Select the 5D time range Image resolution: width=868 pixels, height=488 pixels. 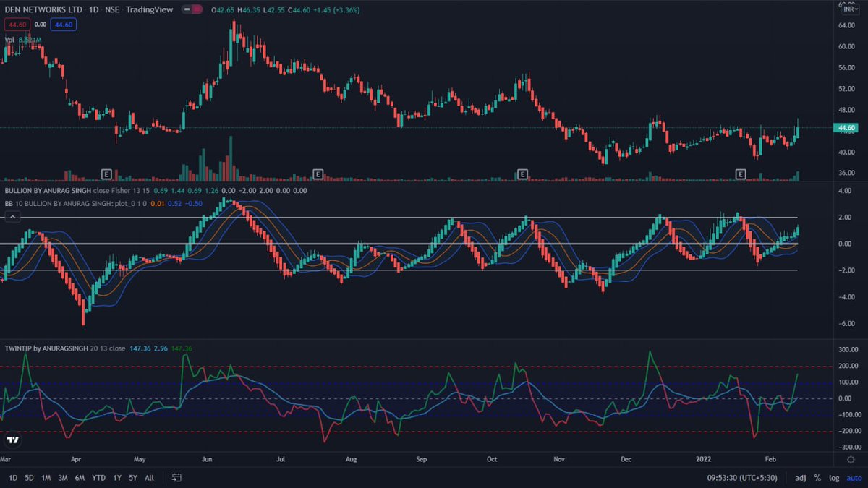click(29, 478)
